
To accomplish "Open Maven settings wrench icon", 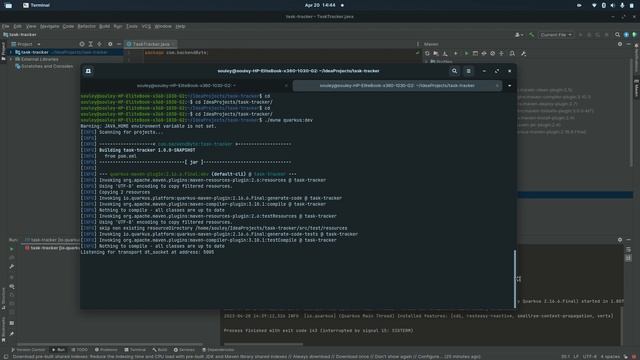I will pos(523,53).
